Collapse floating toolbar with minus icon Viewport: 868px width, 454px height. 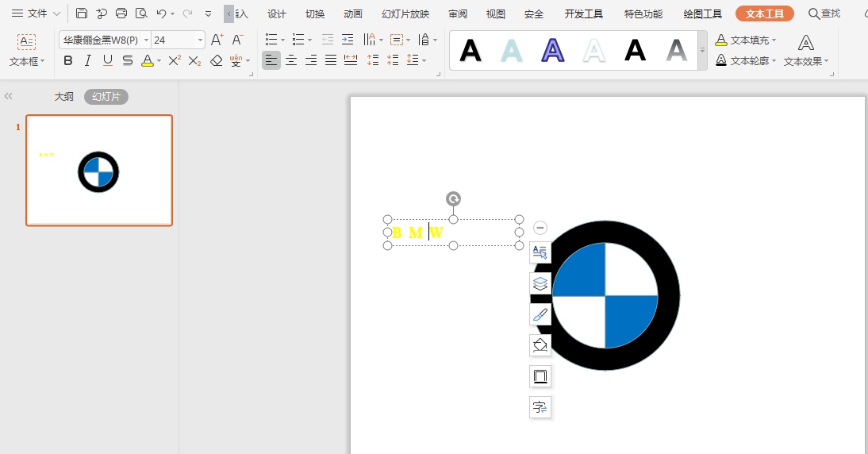[540, 228]
